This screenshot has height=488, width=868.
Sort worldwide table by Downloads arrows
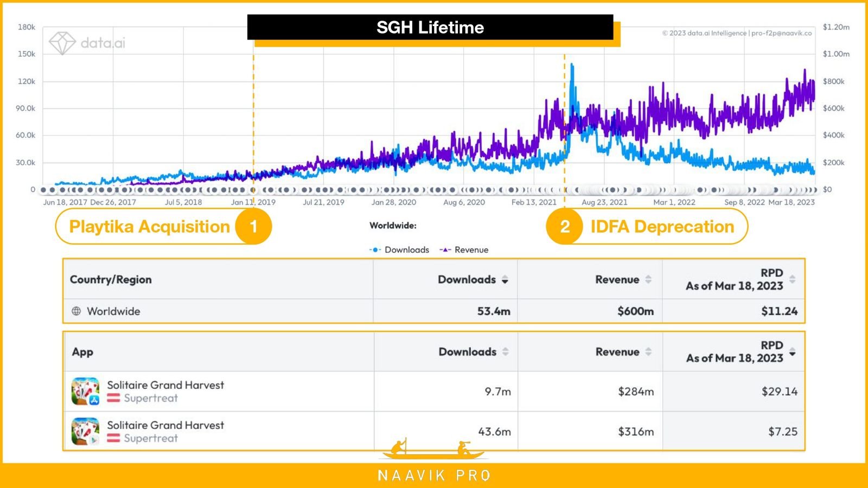(505, 280)
